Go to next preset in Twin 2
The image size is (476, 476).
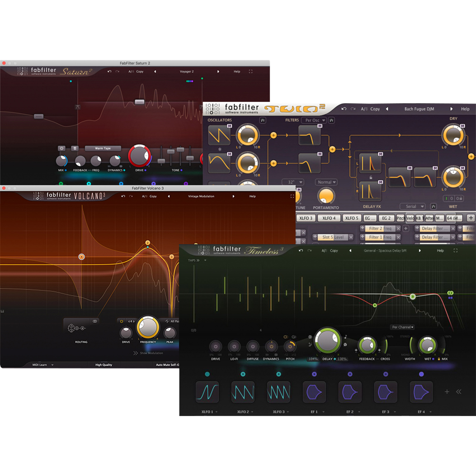tap(451, 109)
